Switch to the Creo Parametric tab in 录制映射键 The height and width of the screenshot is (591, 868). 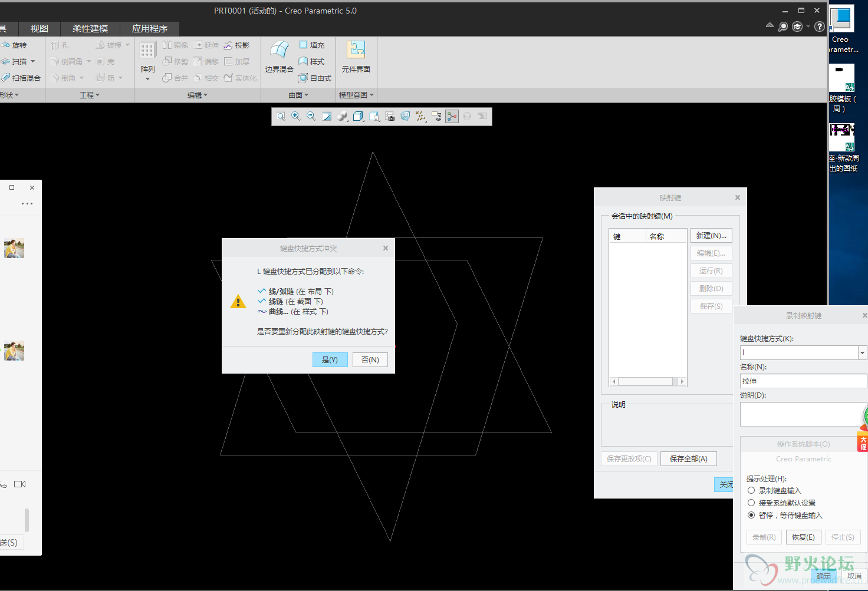pyautogui.click(x=803, y=458)
